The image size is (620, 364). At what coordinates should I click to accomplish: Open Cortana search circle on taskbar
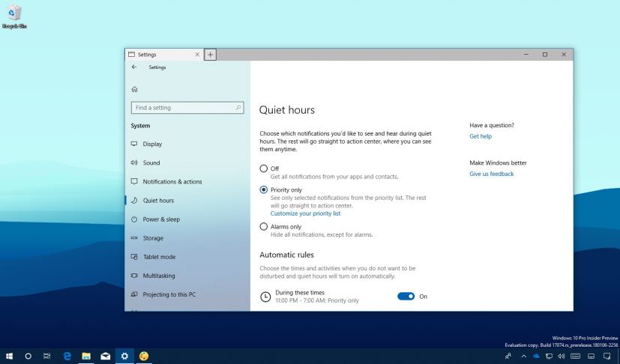[x=28, y=356]
